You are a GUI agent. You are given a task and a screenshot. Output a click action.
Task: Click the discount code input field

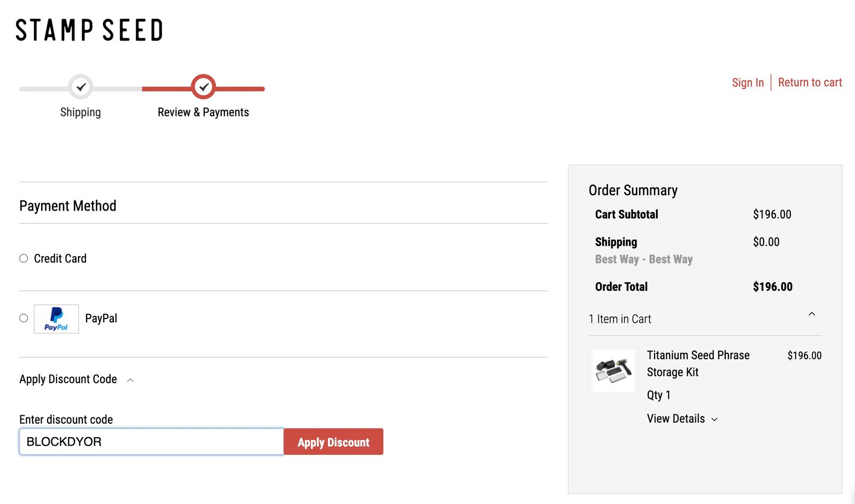pyautogui.click(x=151, y=442)
